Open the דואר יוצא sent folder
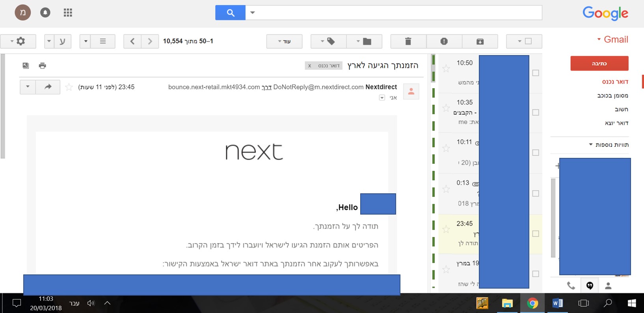 (616, 123)
